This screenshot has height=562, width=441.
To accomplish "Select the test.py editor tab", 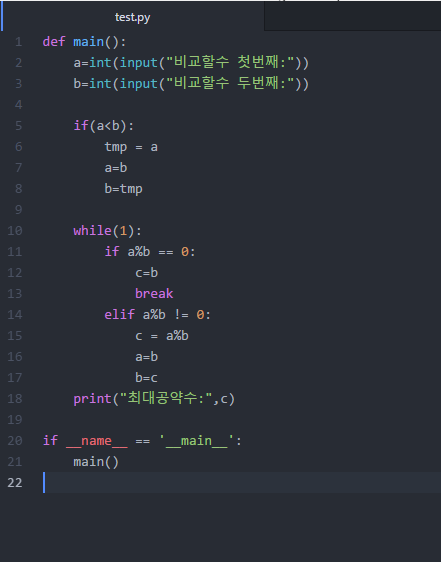I will click(x=132, y=17).
